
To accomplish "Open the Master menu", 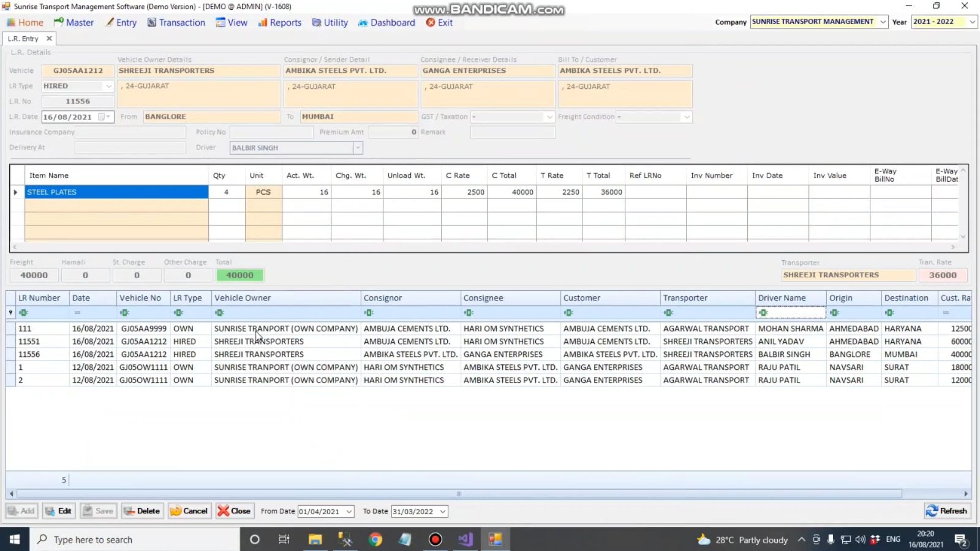I will 73,23.
